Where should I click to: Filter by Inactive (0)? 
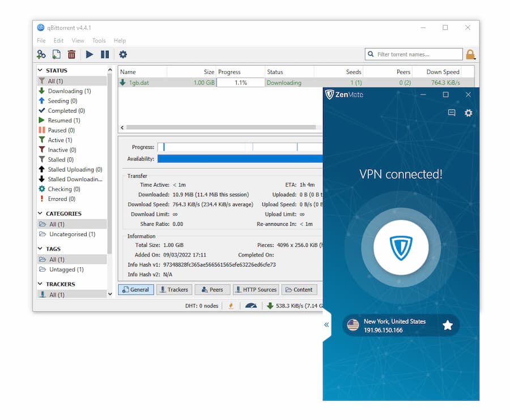72,150
